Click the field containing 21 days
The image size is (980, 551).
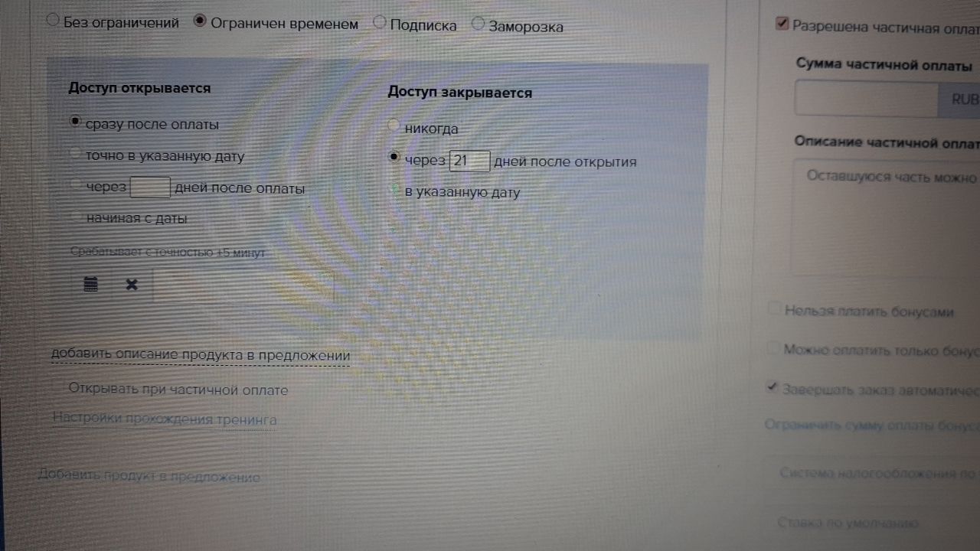coord(469,161)
